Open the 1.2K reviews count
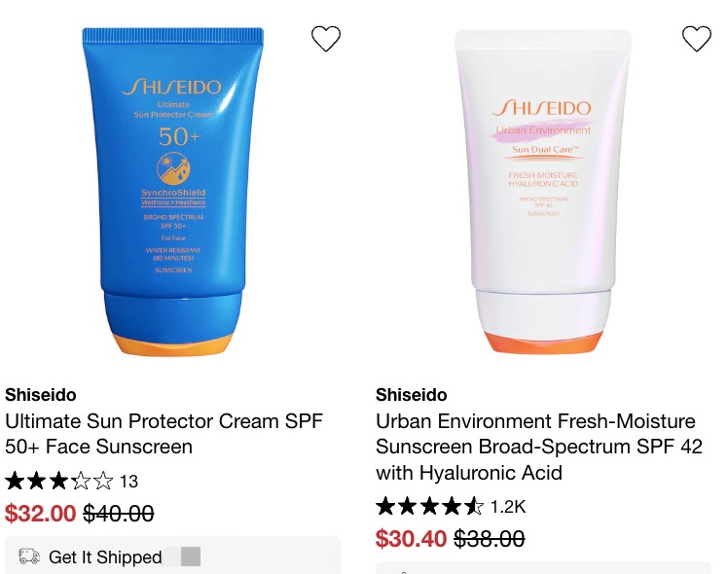The width and height of the screenshot is (728, 574). click(508, 507)
